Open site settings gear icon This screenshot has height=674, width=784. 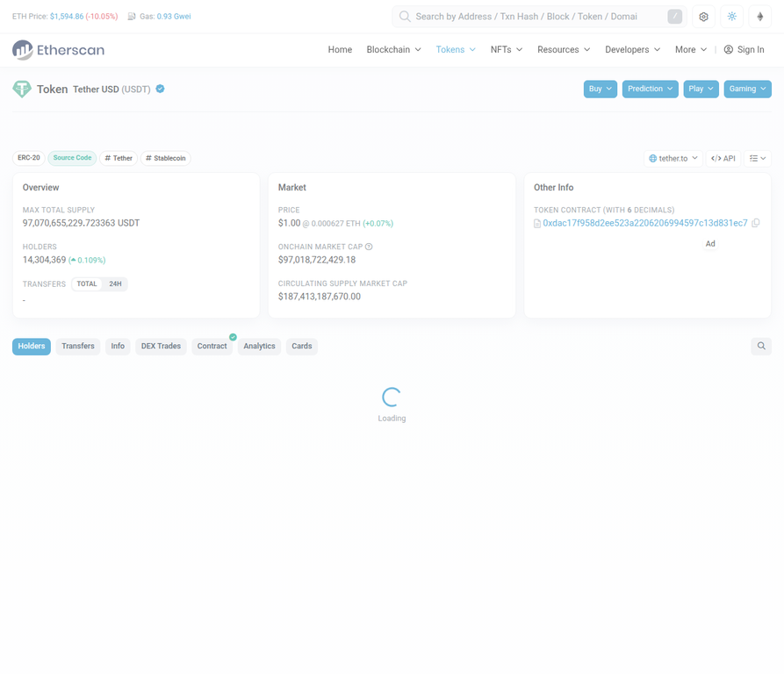coord(703,17)
